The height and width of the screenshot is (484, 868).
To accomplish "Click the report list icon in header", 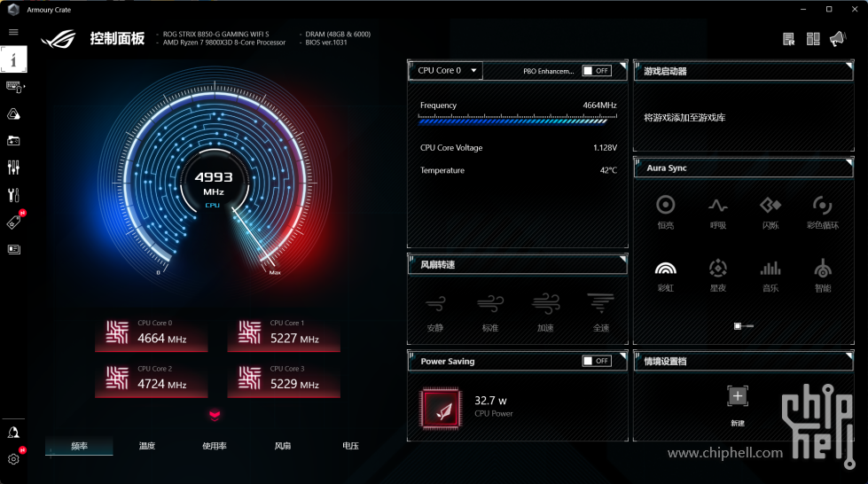I will [789, 39].
